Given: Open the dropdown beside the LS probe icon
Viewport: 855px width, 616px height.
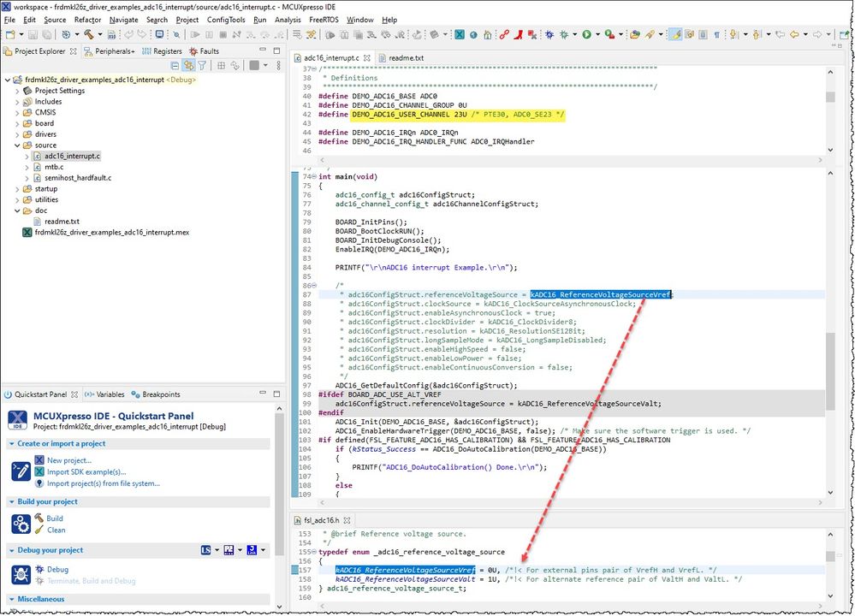Looking at the screenshot, I should point(217,550).
